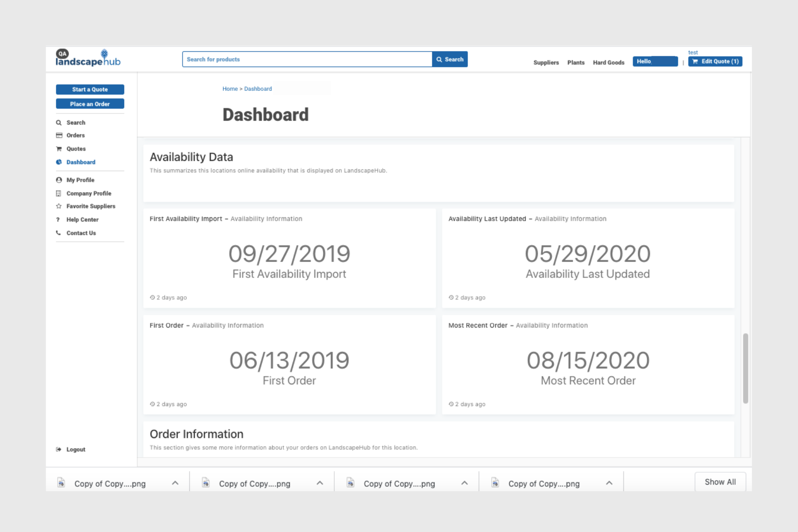Click the dashboard vertical scrollbar
The height and width of the screenshot is (532, 798).
[x=745, y=368]
